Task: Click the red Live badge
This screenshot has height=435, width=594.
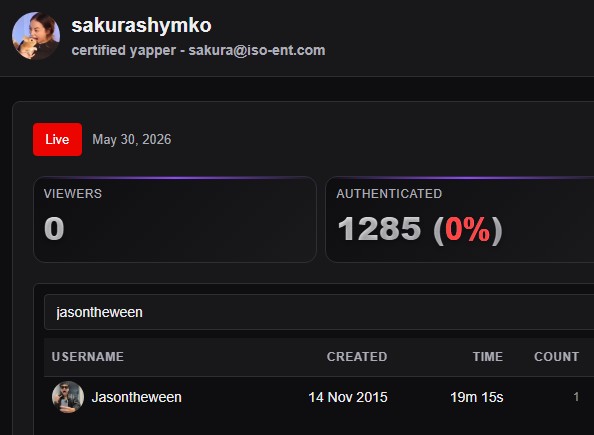Action: (x=57, y=139)
